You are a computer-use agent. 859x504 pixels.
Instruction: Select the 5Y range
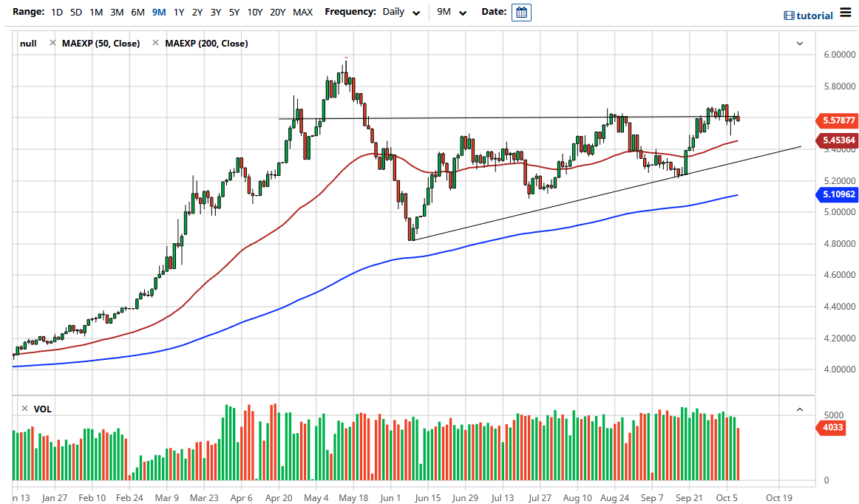tap(234, 13)
